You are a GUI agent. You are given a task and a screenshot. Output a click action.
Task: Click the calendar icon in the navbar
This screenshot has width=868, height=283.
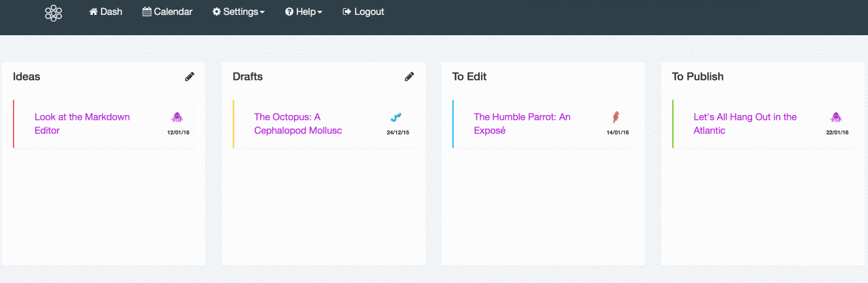pos(147,12)
